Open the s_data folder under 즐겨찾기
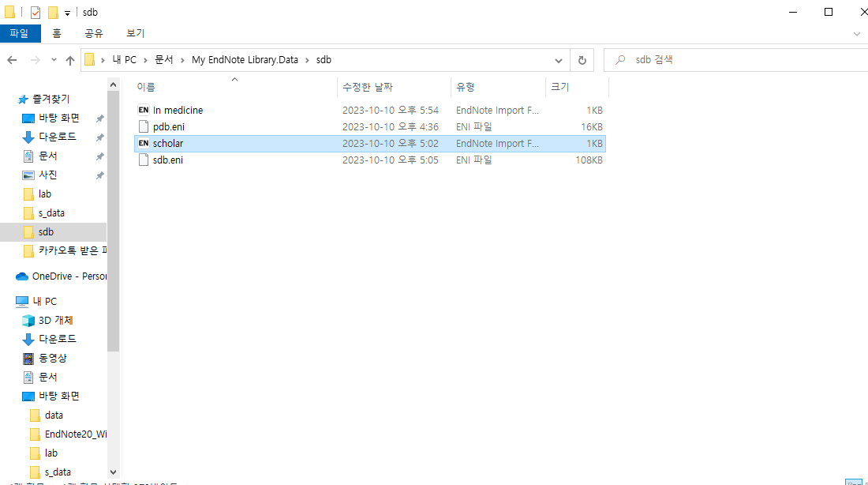Screen dimensions: 868x485 pyautogui.click(x=51, y=212)
